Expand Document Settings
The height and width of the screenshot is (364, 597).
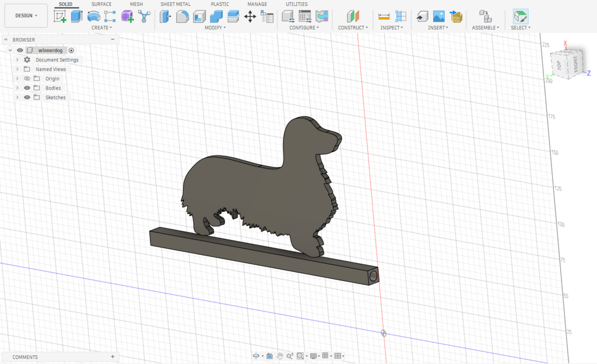point(17,60)
